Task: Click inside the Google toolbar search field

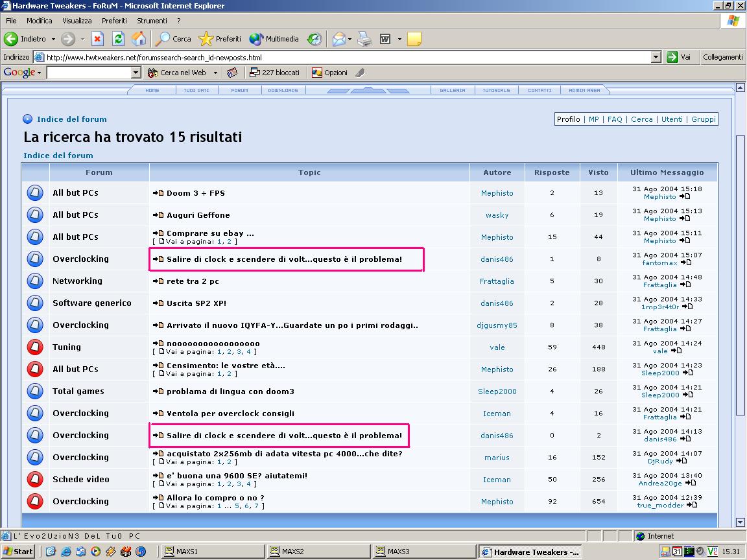Action: click(x=89, y=73)
